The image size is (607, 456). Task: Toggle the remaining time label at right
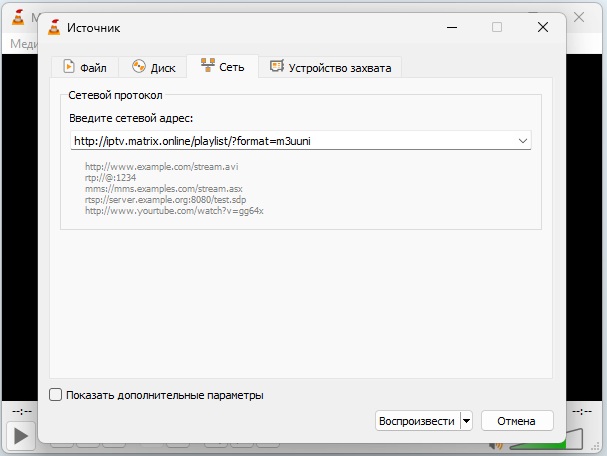pyautogui.click(x=584, y=411)
